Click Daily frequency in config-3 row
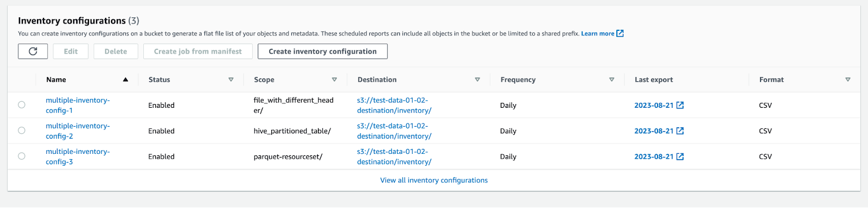This screenshot has height=208, width=868. click(508, 157)
